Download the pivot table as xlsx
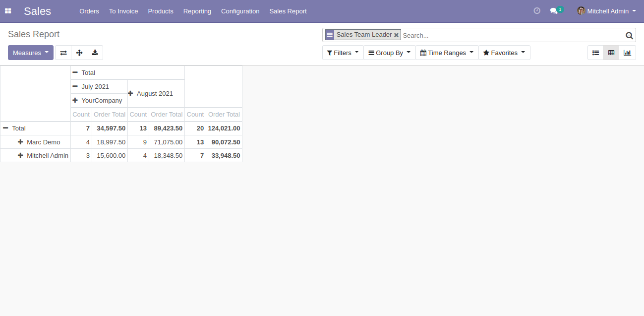This screenshot has width=644, height=316. tap(95, 53)
